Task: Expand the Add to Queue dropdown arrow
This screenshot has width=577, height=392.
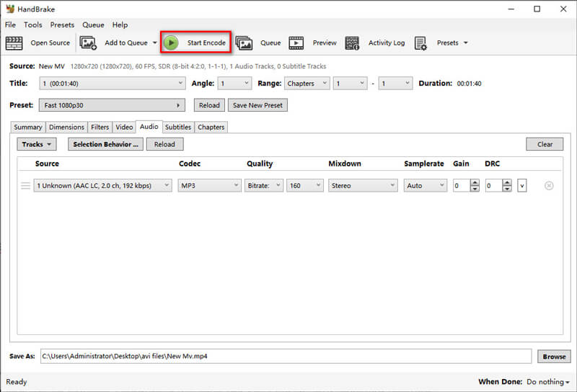Action: [155, 43]
